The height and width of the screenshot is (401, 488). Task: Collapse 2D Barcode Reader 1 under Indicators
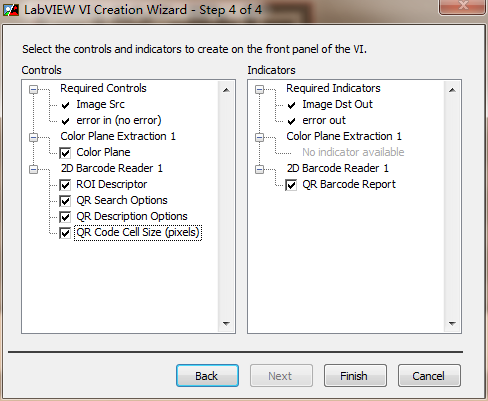coord(259,169)
